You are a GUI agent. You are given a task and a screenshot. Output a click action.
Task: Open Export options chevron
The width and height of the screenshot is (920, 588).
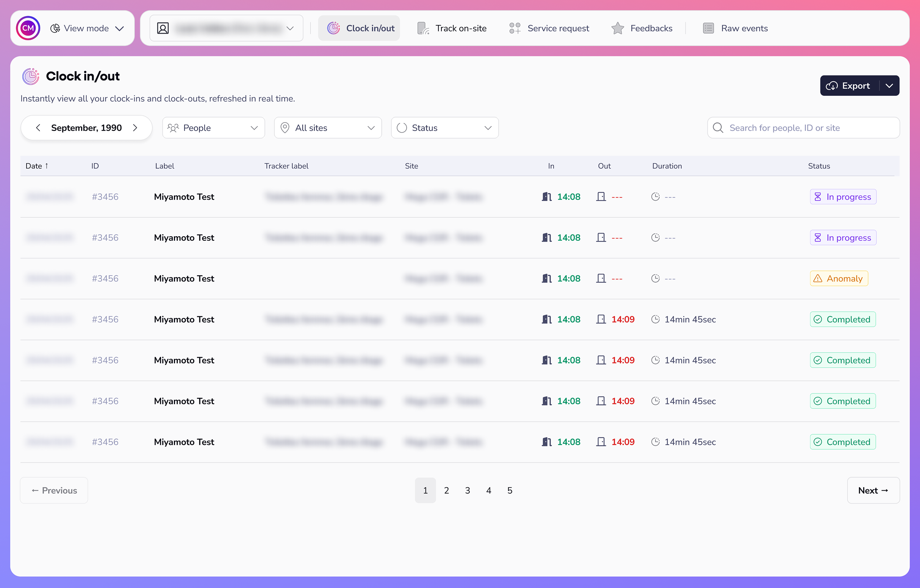889,86
